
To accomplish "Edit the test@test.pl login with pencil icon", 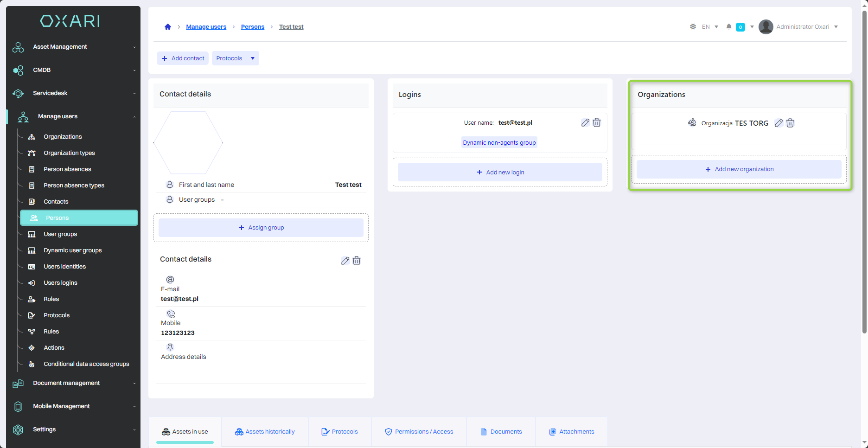I will [x=585, y=123].
